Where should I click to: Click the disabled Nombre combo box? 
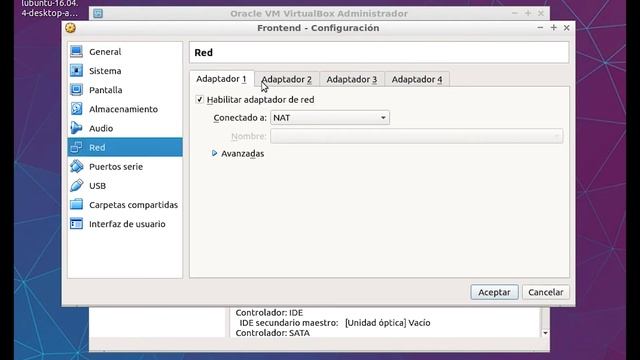pos(416,136)
